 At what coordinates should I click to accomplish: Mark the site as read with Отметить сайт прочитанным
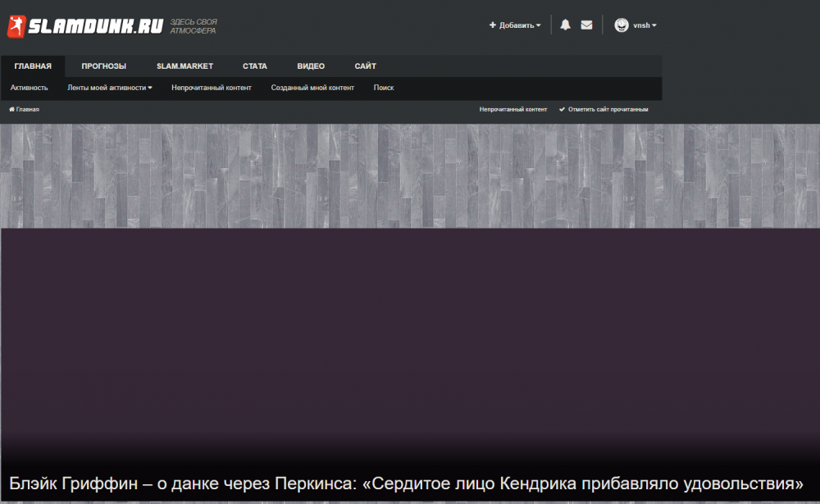(x=607, y=108)
